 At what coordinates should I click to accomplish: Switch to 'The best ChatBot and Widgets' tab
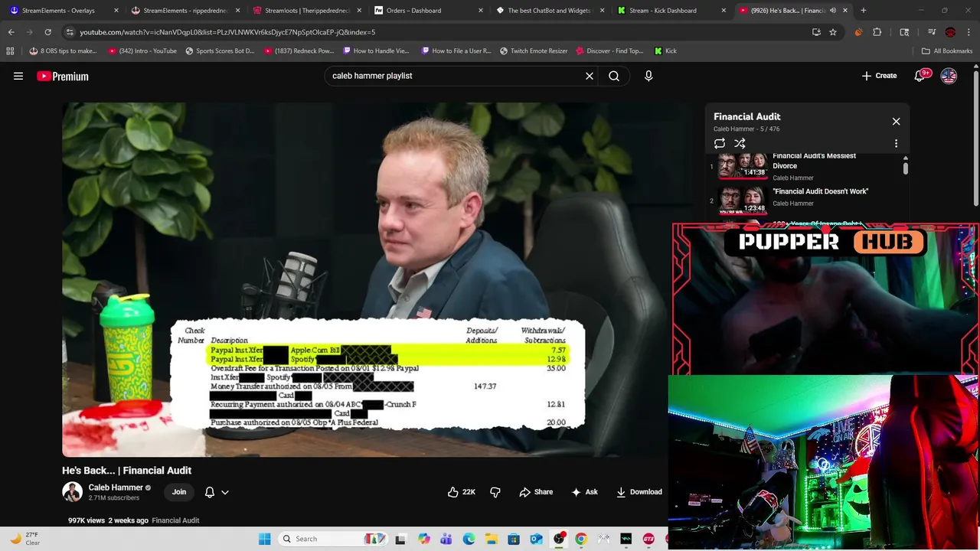coord(550,11)
